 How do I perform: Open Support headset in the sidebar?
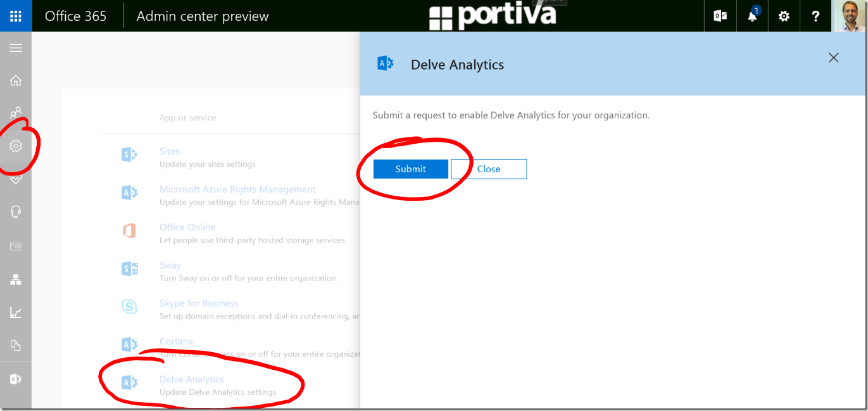click(16, 212)
